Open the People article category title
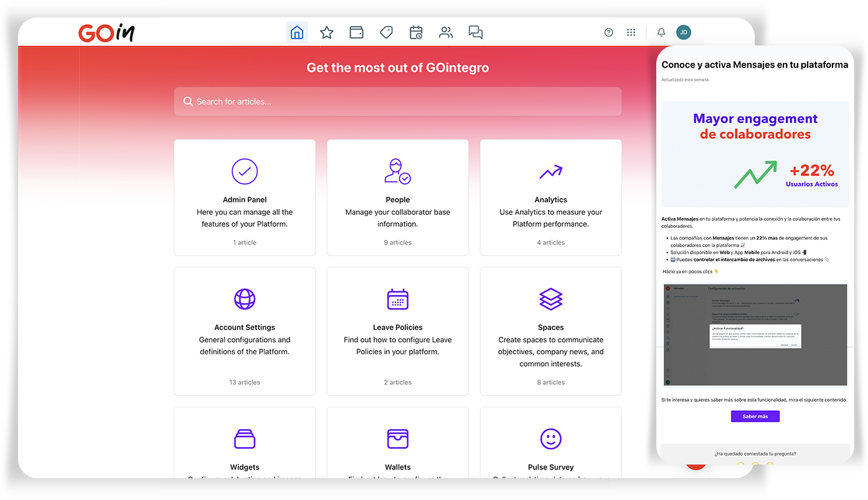Screen dimensions: 868x500 [398, 200]
